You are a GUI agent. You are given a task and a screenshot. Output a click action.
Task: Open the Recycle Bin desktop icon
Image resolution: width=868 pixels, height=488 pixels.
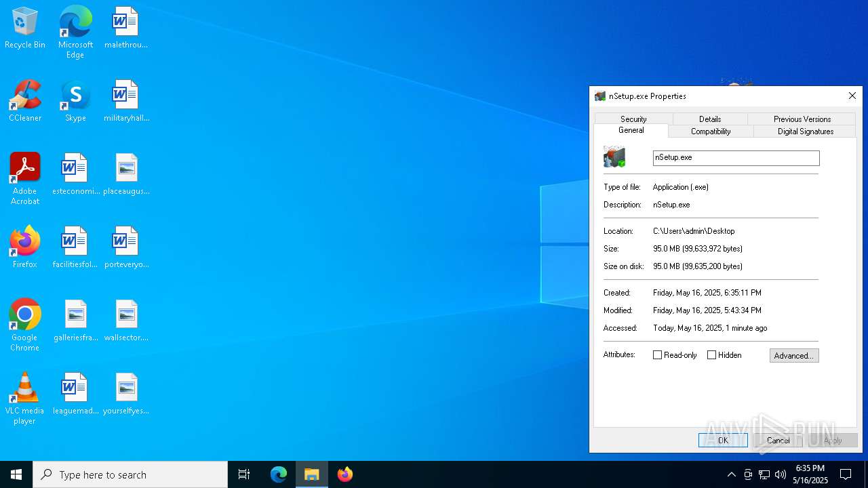point(25,28)
